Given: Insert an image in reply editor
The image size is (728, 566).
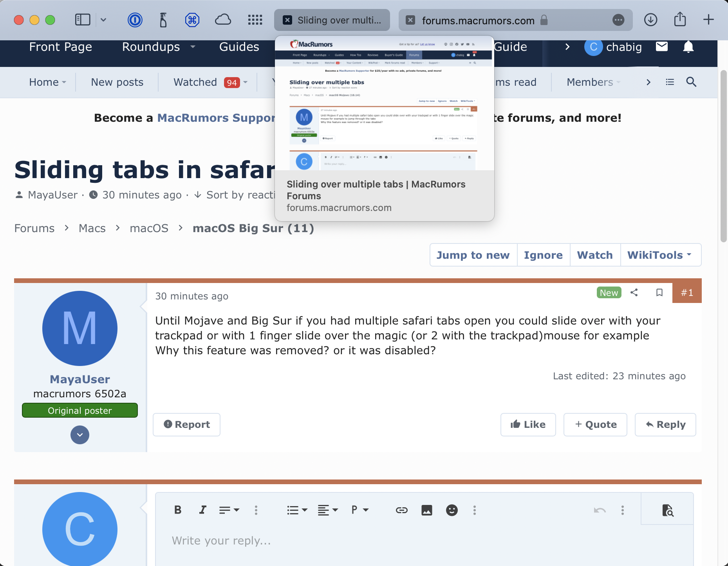Looking at the screenshot, I should 427,510.
